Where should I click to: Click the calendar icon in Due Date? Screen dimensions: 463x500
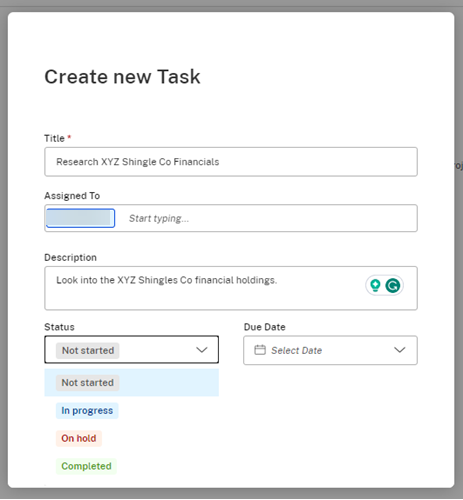260,350
